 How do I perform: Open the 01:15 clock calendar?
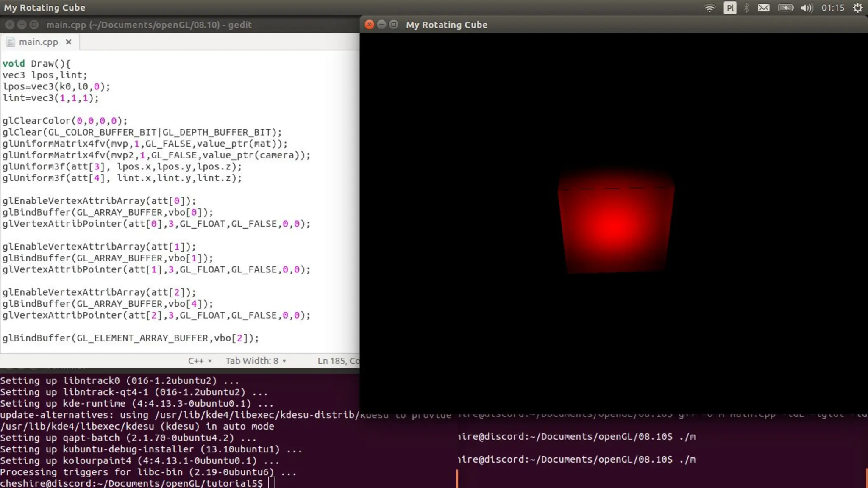point(832,8)
